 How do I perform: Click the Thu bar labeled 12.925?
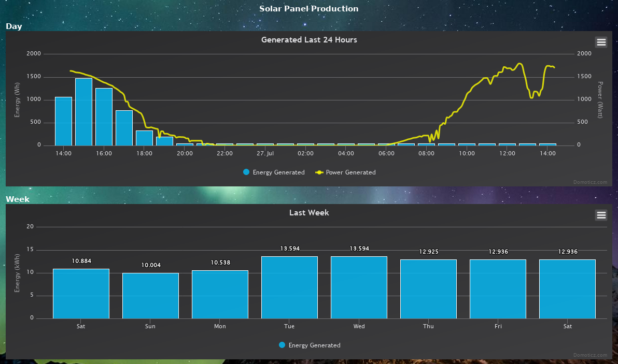pos(428,289)
